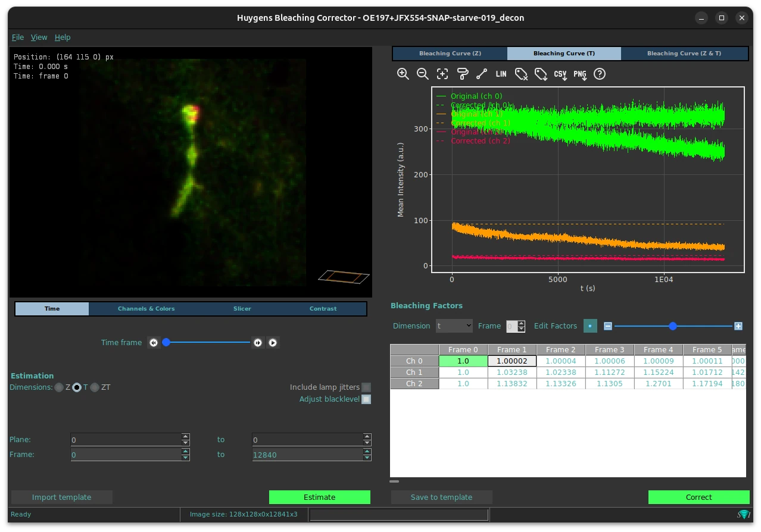Remove tags from the curve plot
Screen dimensions: 761x532
[521, 74]
